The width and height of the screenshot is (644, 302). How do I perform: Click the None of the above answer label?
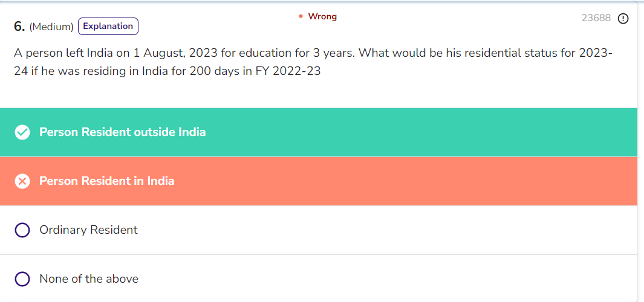89,279
